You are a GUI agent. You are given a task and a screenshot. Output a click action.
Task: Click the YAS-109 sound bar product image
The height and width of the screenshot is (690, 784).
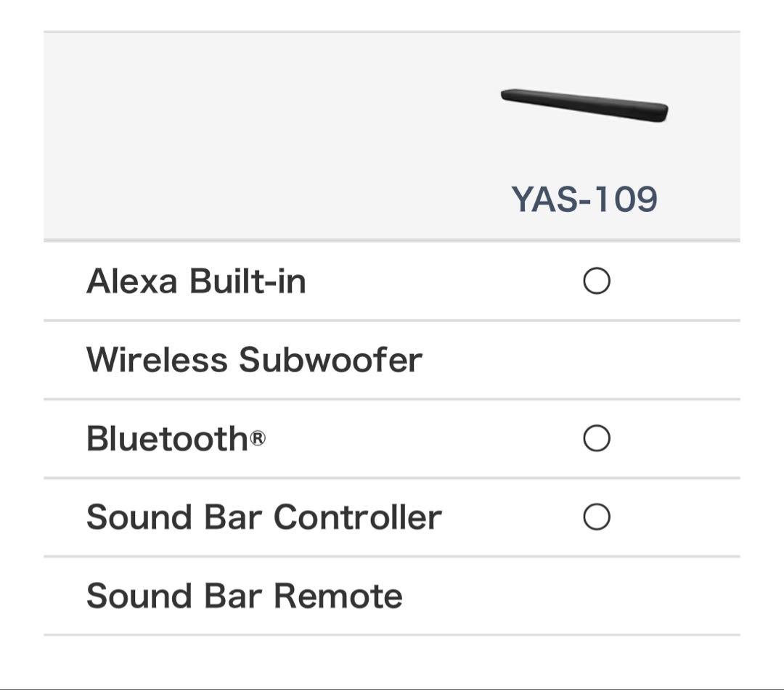584,104
